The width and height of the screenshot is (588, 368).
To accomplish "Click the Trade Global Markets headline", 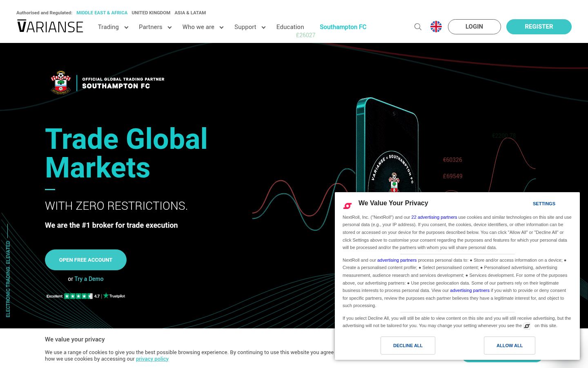I will 126,153.
